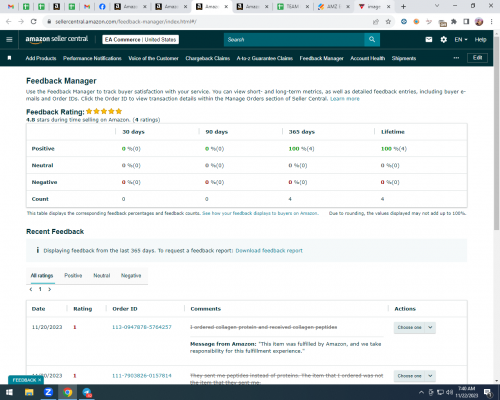Click the Learn more link
This screenshot has width=500, height=400.
pyautogui.click(x=345, y=99)
